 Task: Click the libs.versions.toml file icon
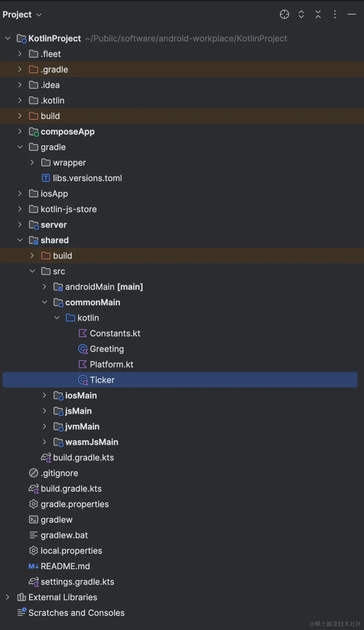[46, 178]
